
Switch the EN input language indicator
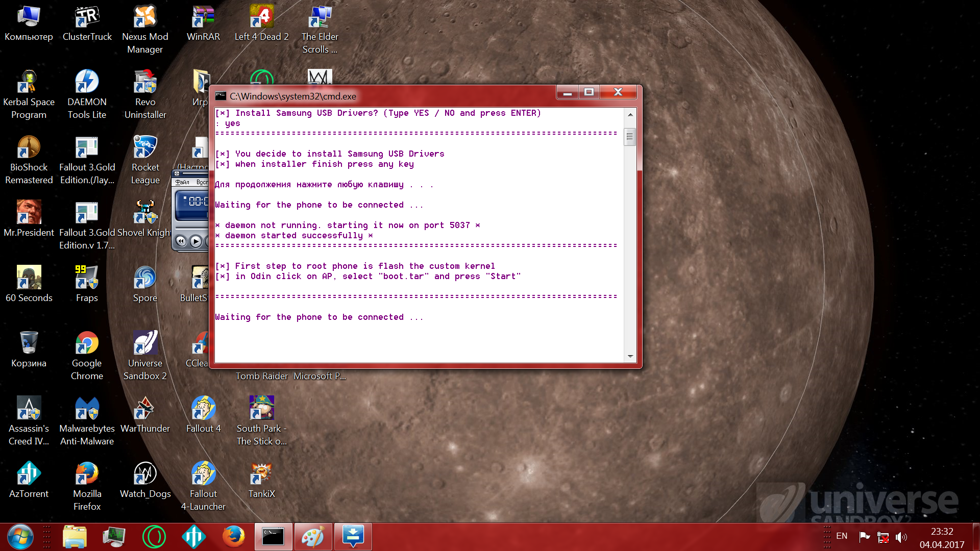(842, 536)
